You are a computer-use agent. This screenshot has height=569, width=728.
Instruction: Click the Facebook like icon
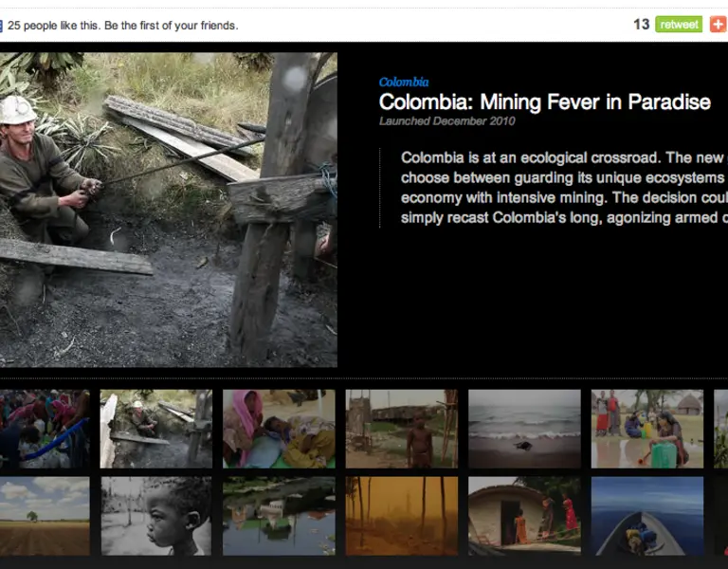[1, 26]
